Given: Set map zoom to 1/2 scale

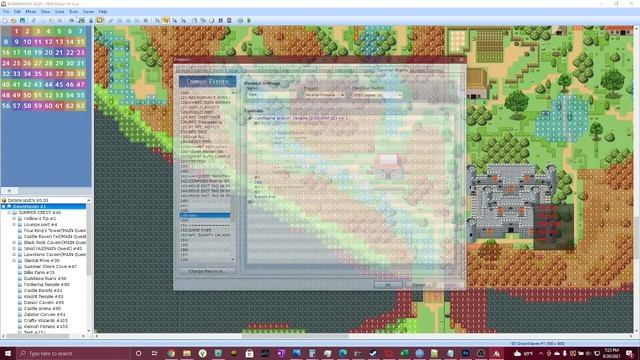Looking at the screenshot, I should coord(166,20).
